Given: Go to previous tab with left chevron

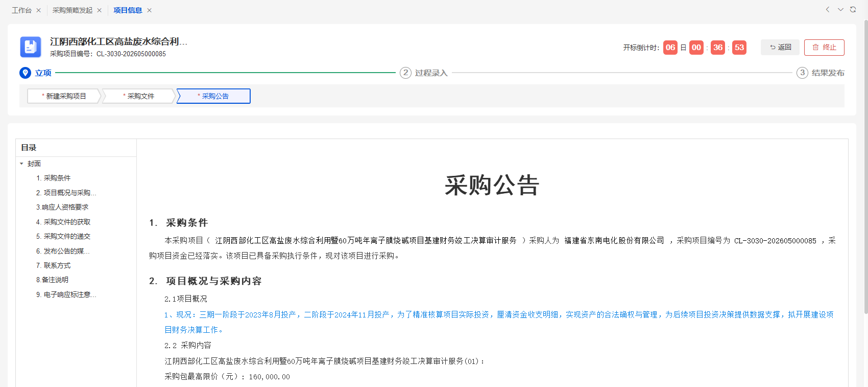Looking at the screenshot, I should (x=828, y=10).
